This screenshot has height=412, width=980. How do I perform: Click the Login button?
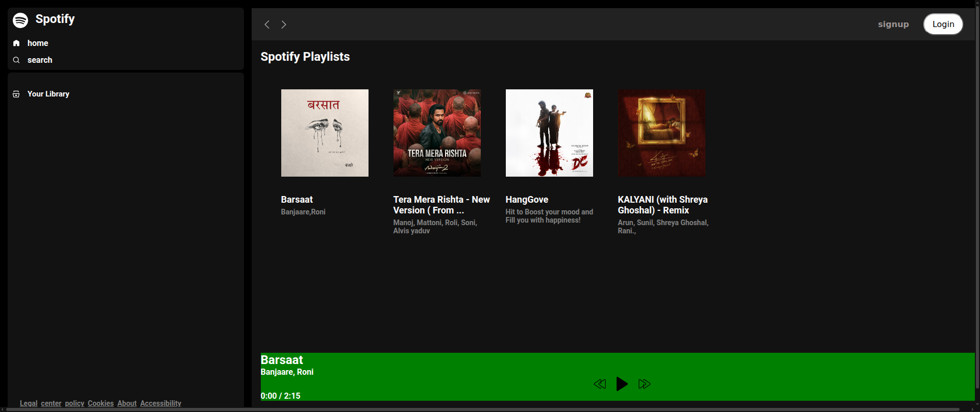[x=943, y=24]
